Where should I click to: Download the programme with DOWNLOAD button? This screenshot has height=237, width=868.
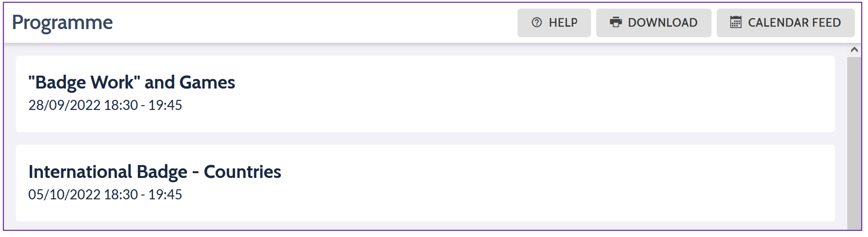(653, 23)
